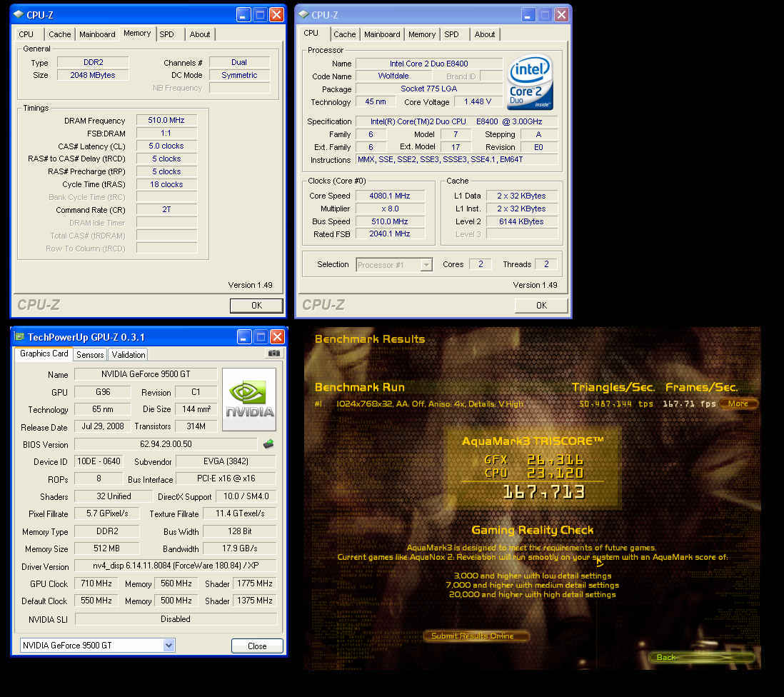This screenshot has width=784, height=697.
Task: Click the BIOS save chip icon in GPU-Z
Action: click(x=268, y=443)
